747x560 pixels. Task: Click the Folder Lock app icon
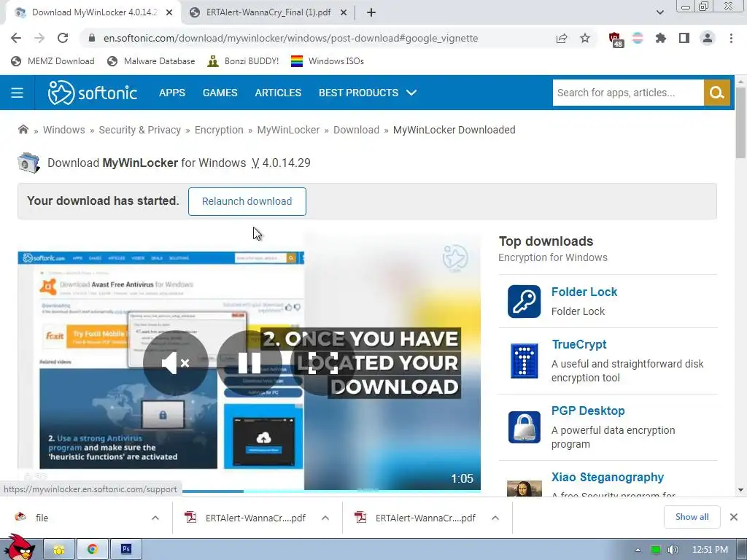pyautogui.click(x=524, y=301)
